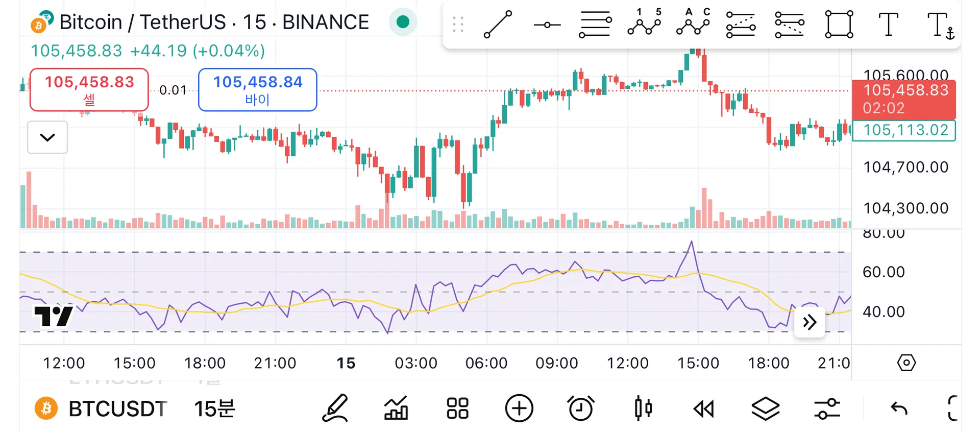
Task: Open the layouts grid icon
Action: (457, 408)
